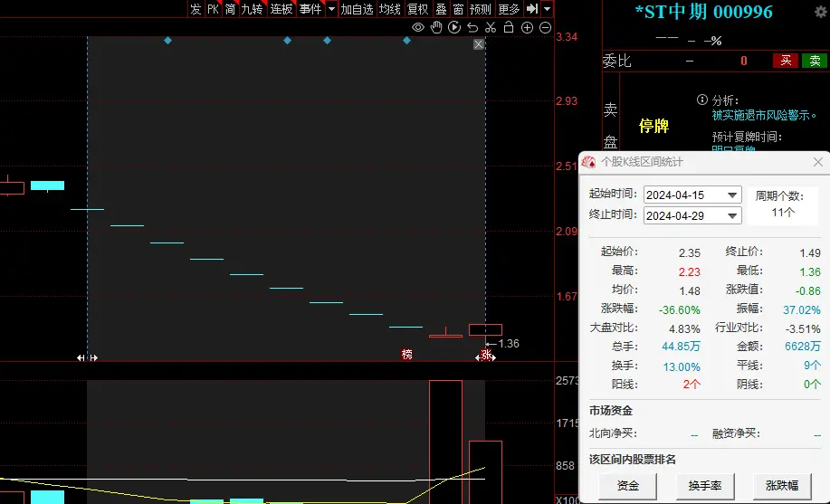Image resolution: width=830 pixels, height=504 pixels.
Task: Click the undo arrow icon
Action: pos(472,28)
